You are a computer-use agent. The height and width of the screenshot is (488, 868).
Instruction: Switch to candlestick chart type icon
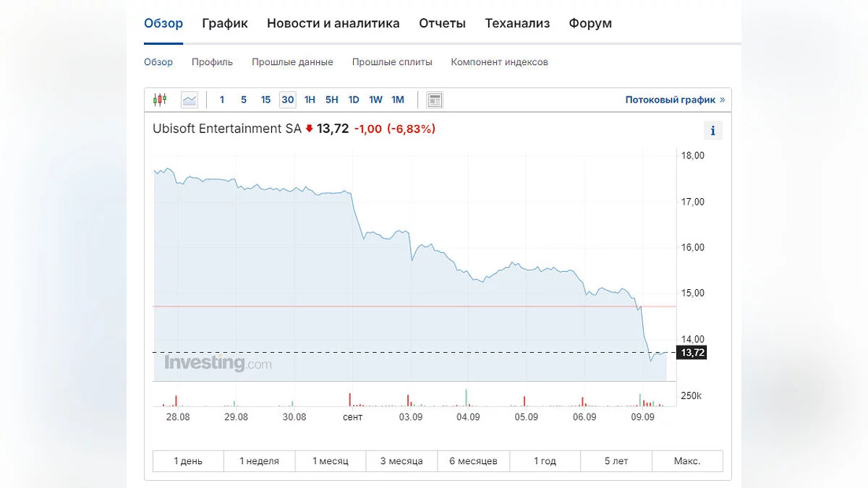[160, 100]
